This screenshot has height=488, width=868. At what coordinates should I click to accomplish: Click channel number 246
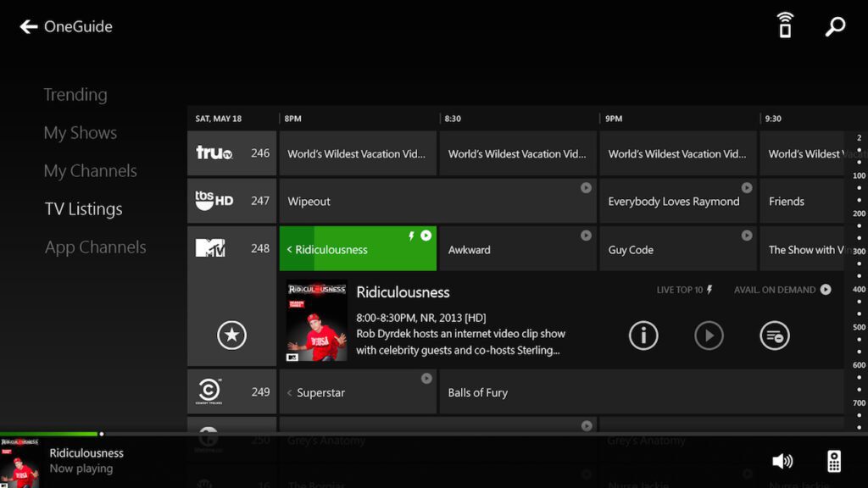tap(260, 153)
